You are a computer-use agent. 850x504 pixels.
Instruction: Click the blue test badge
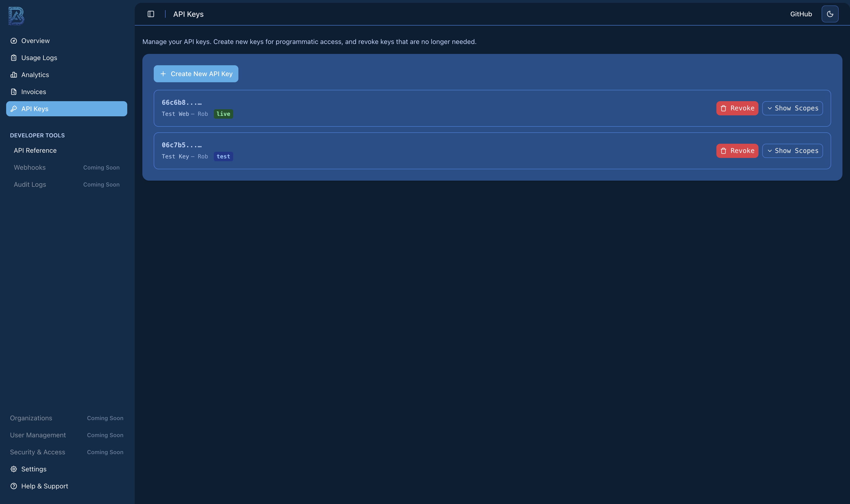click(223, 156)
